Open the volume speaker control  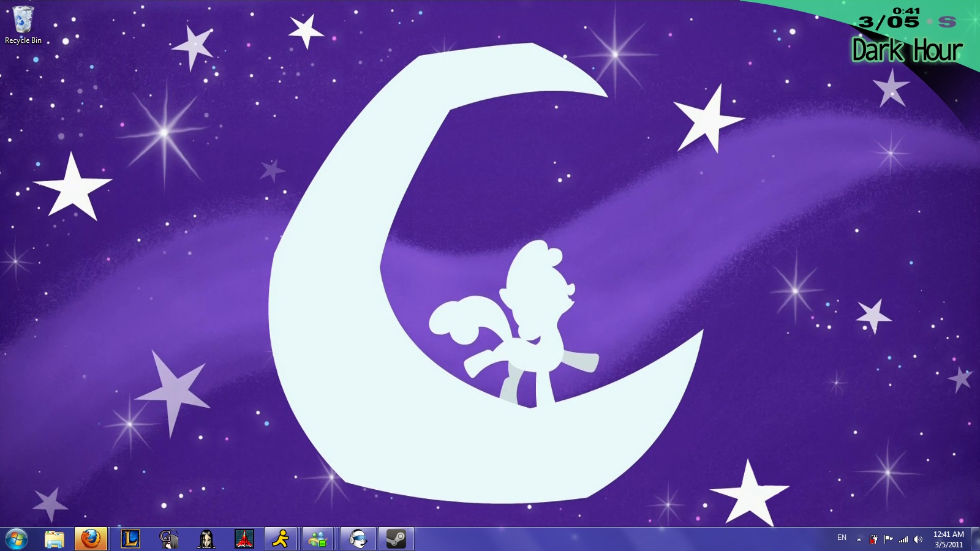918,539
